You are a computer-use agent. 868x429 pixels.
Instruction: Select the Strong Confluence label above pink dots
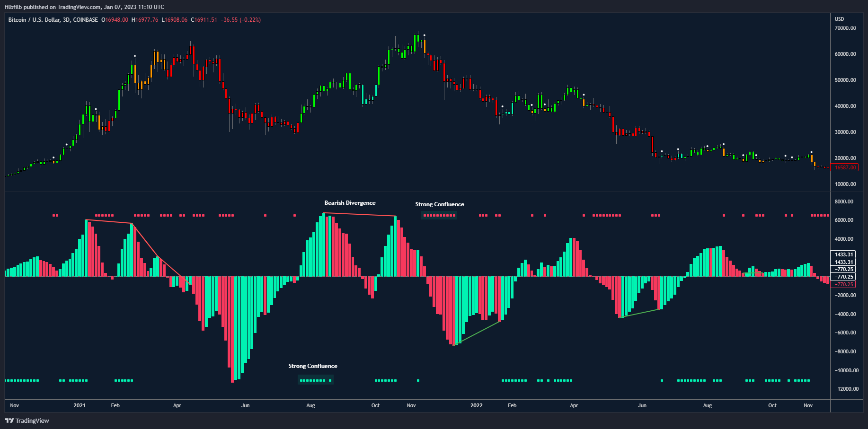(440, 204)
